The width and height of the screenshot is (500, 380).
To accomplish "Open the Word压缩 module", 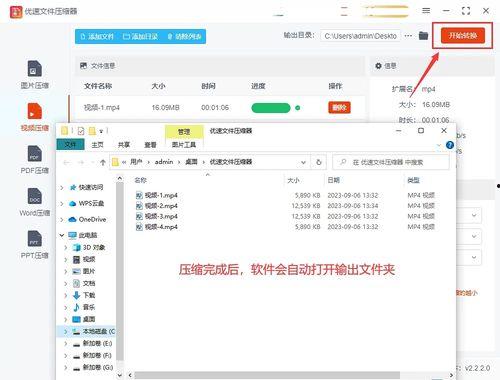I will (x=35, y=202).
